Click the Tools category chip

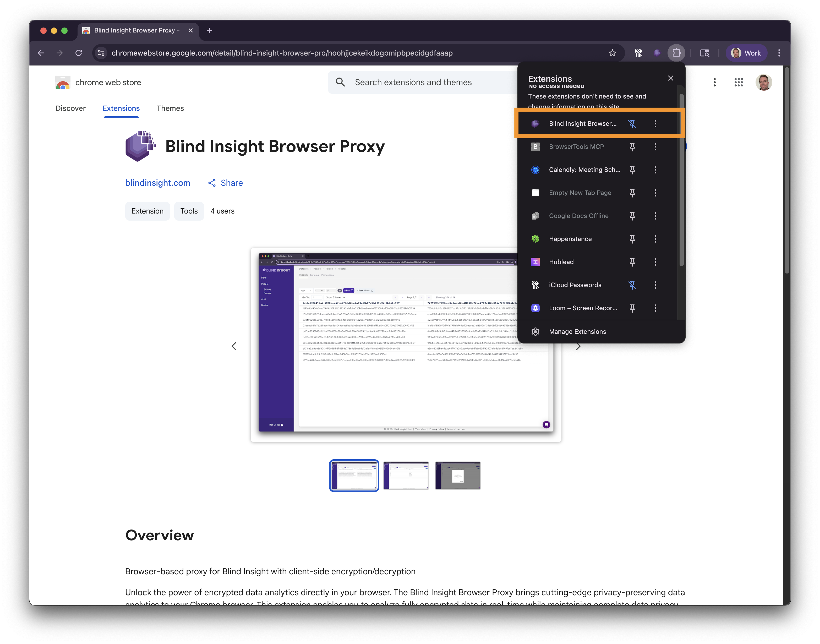pos(189,211)
